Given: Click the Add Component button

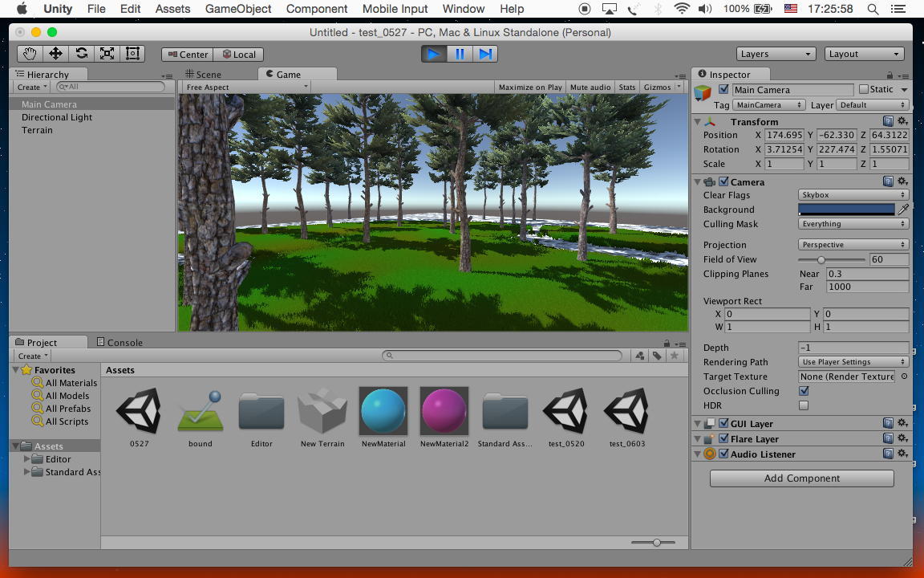Looking at the screenshot, I should pyautogui.click(x=801, y=478).
